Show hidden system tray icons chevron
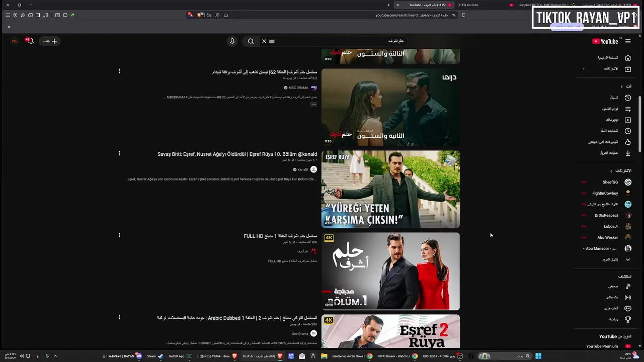The image size is (644, 362). [55, 356]
